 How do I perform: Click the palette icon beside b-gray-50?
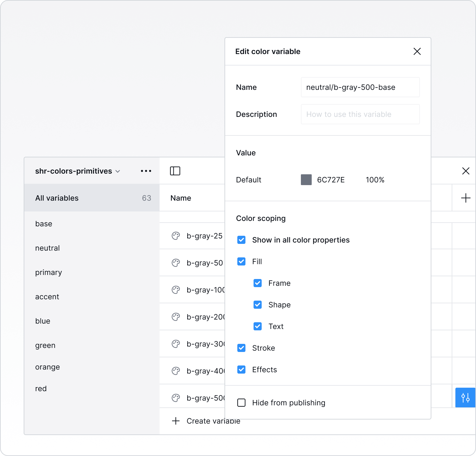pos(176,263)
